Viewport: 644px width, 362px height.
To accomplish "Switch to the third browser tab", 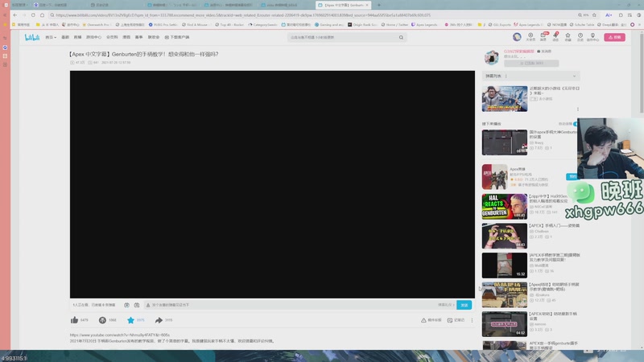I will [172, 5].
